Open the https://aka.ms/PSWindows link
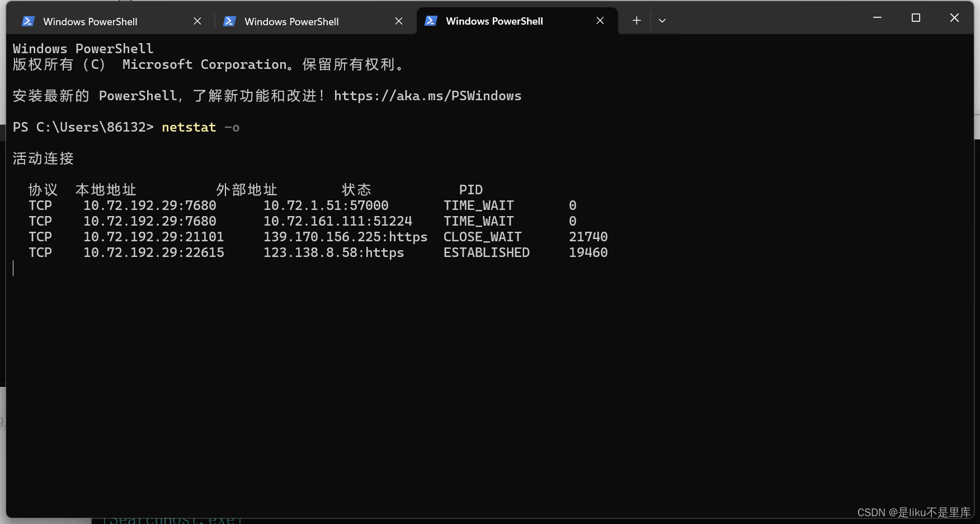The height and width of the screenshot is (524, 980). [428, 96]
